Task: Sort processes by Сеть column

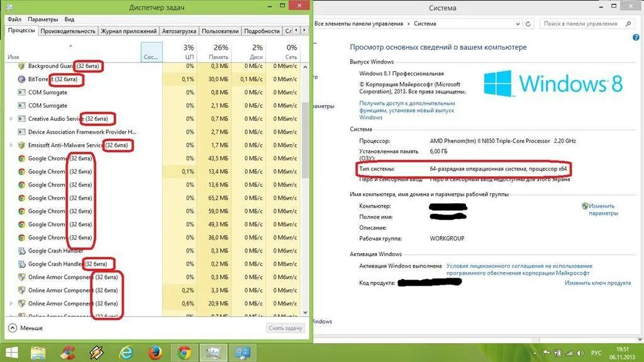Action: tap(282, 52)
